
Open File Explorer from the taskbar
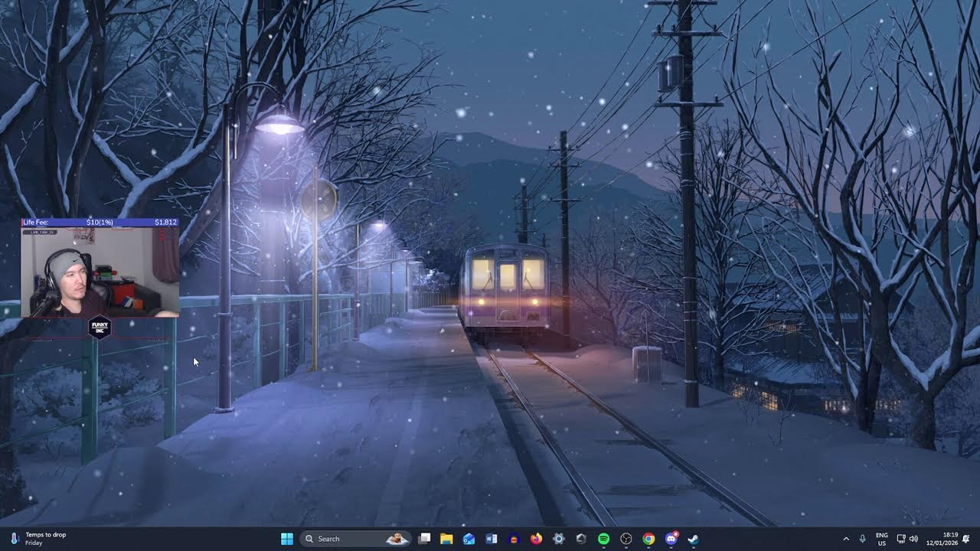[446, 539]
